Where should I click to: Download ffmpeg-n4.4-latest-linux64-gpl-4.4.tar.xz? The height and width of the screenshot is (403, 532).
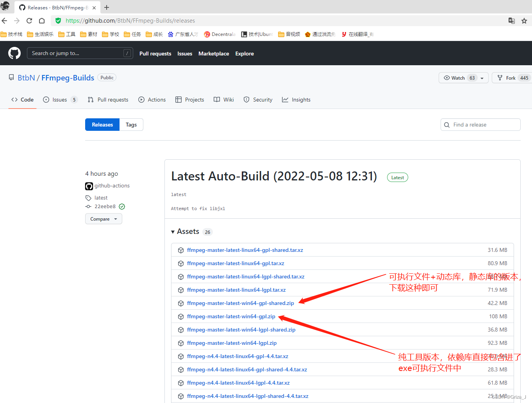coord(237,357)
